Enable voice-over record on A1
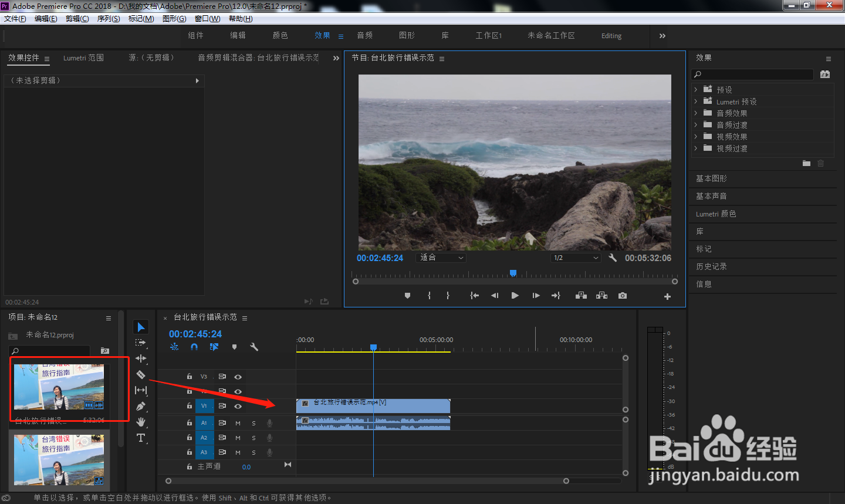 (x=269, y=422)
